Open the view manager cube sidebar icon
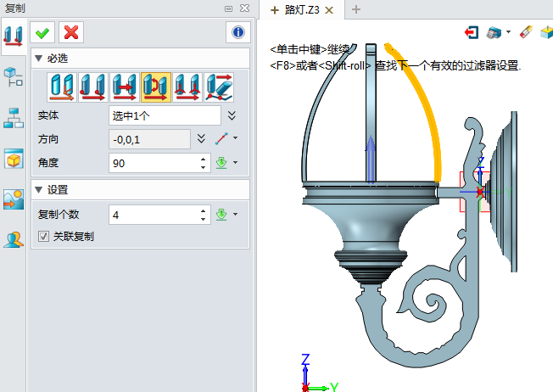Image resolution: width=553 pixels, height=392 pixels. pyautogui.click(x=14, y=159)
